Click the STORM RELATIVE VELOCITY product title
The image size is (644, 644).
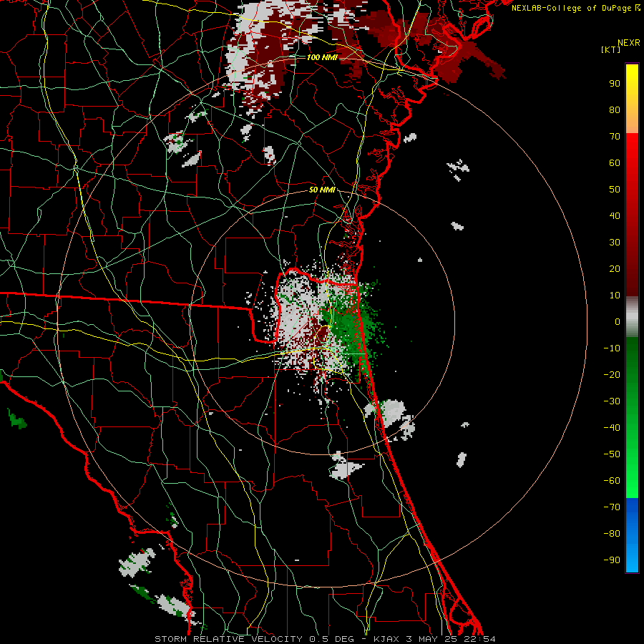pos(229,639)
